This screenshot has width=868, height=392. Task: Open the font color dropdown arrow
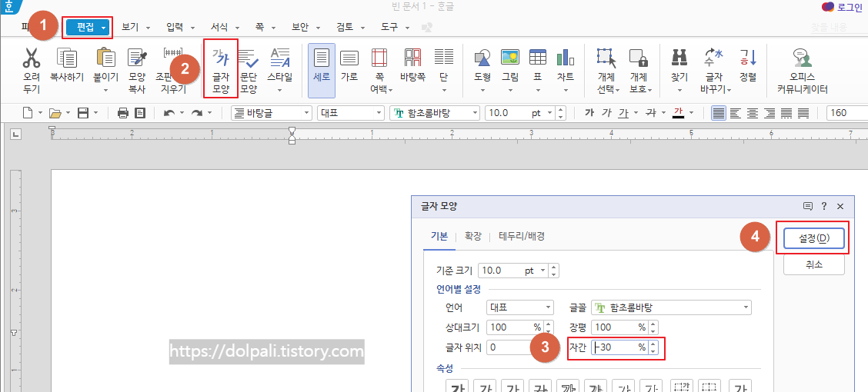[x=692, y=113]
